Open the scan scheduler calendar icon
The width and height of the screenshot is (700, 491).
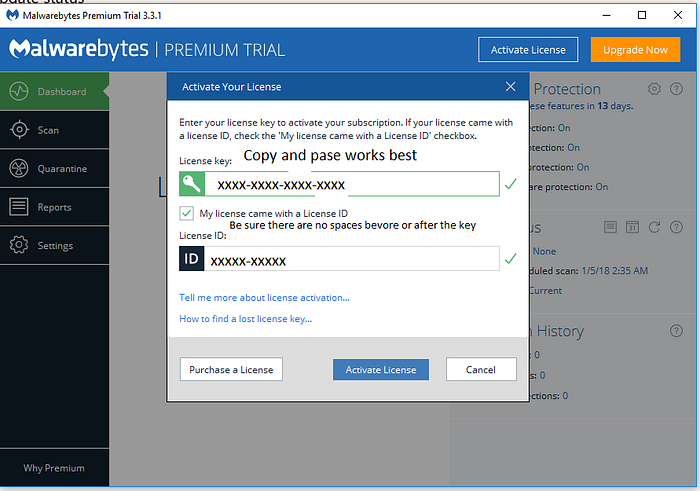coord(632,227)
